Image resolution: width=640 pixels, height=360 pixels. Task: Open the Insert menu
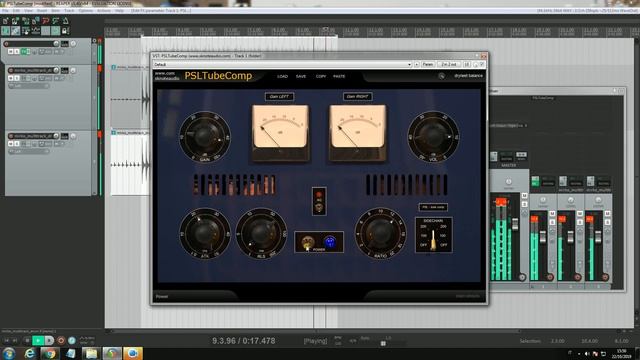point(42,11)
